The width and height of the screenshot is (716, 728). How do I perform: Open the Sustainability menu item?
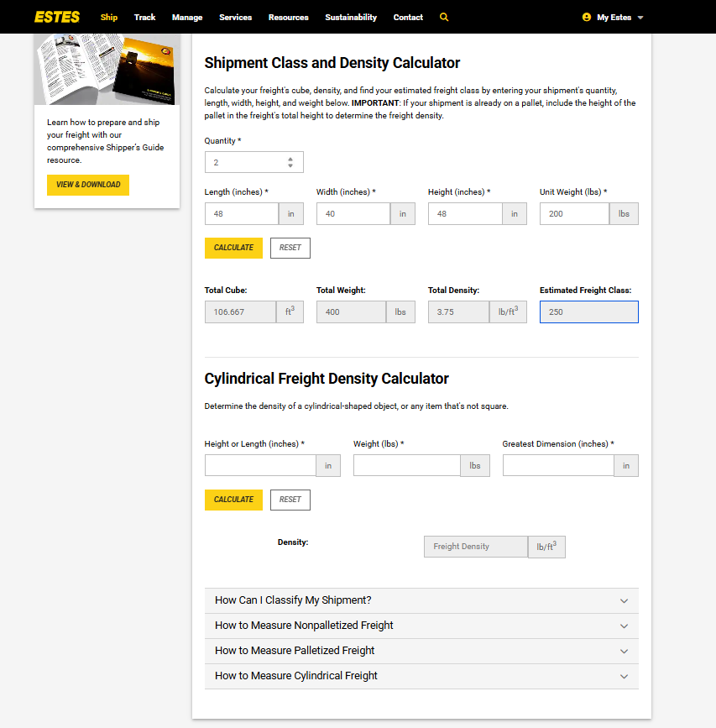pos(351,17)
